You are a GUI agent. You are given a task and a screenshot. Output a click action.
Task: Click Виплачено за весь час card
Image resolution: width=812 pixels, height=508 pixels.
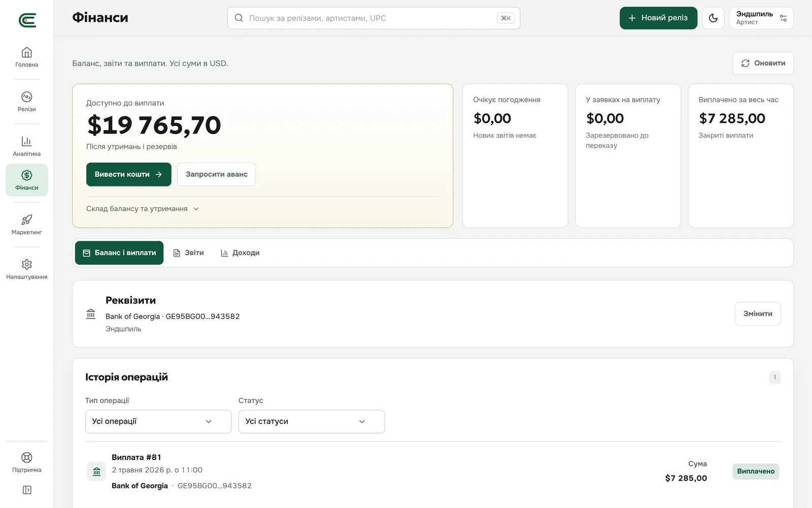click(740, 156)
